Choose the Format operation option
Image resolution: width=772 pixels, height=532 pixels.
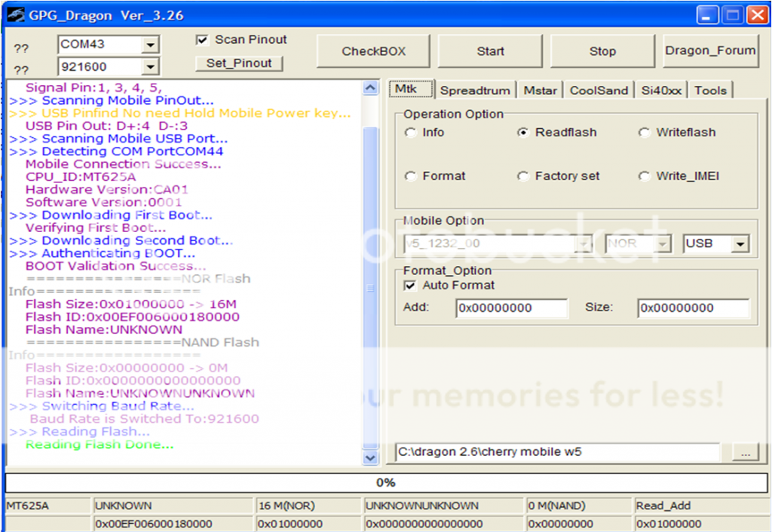pos(411,176)
